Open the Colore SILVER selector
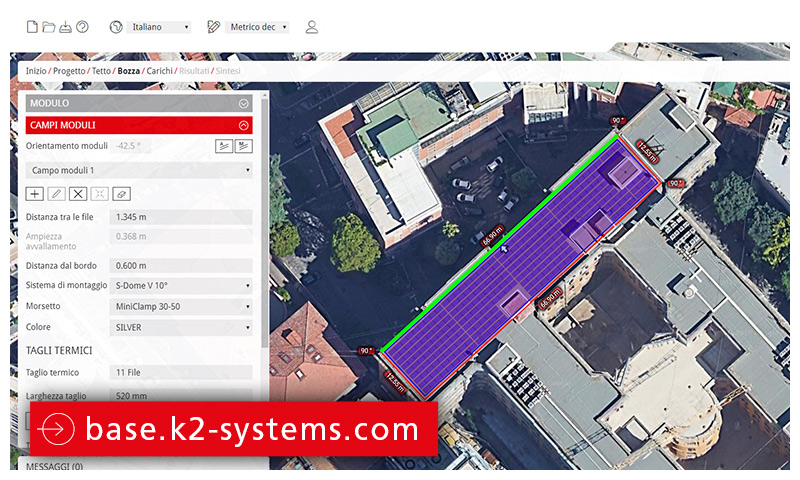This screenshot has width=800, height=480. [x=181, y=327]
